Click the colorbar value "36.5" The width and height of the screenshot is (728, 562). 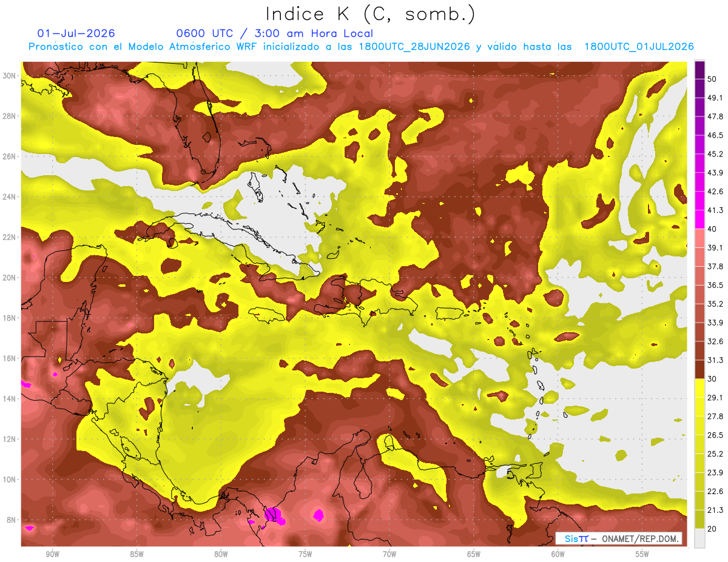(715, 286)
